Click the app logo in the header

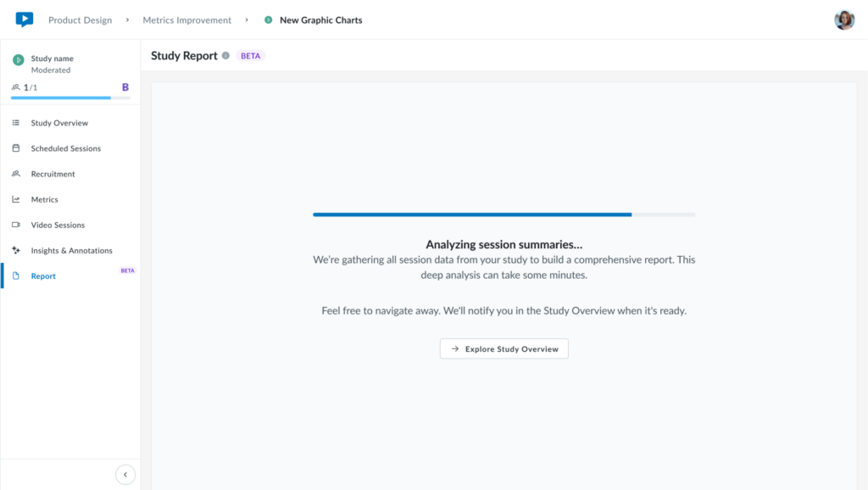(25, 19)
